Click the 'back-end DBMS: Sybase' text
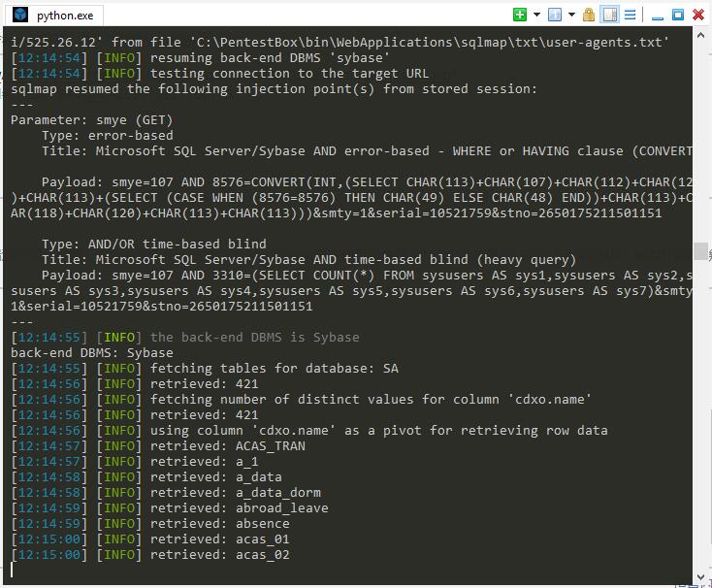 pos(92,353)
